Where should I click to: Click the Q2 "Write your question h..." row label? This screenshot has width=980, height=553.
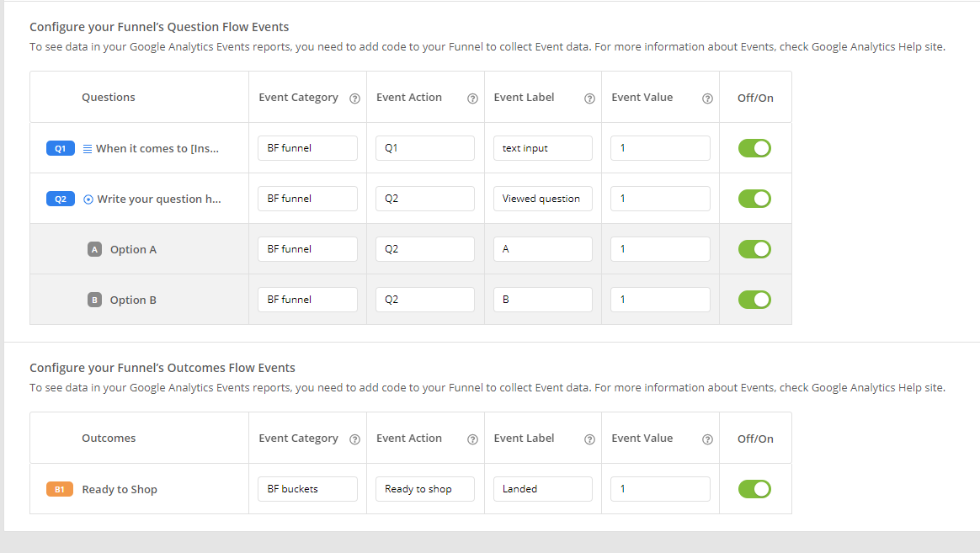coord(159,199)
